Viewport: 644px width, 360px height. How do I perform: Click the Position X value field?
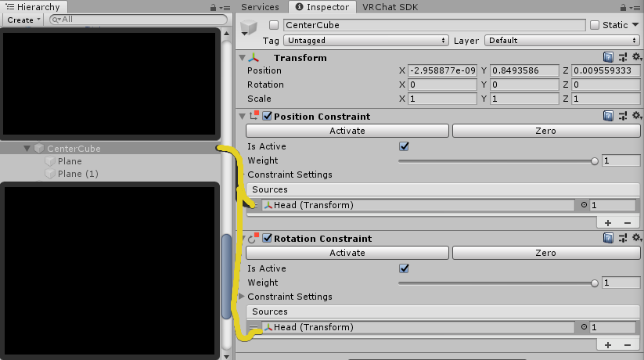click(x=442, y=70)
